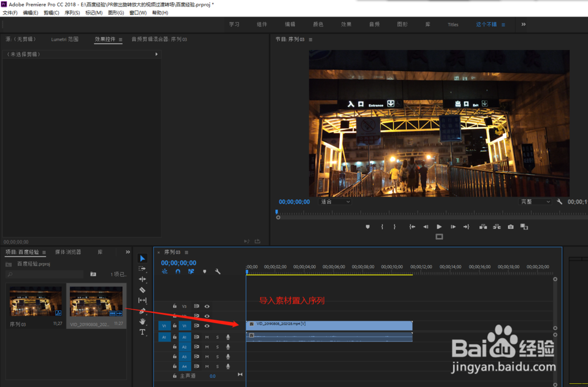Click the Extract button

click(497, 227)
